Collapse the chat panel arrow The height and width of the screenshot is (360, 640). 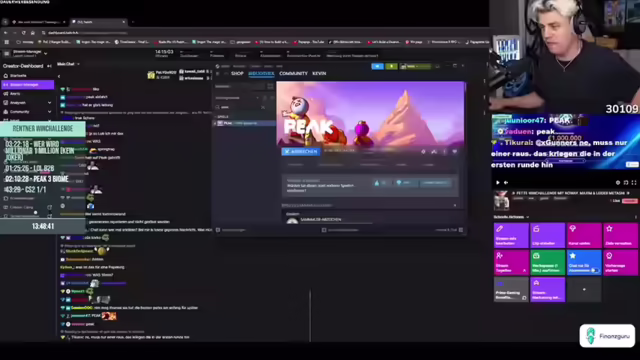(x=59, y=76)
